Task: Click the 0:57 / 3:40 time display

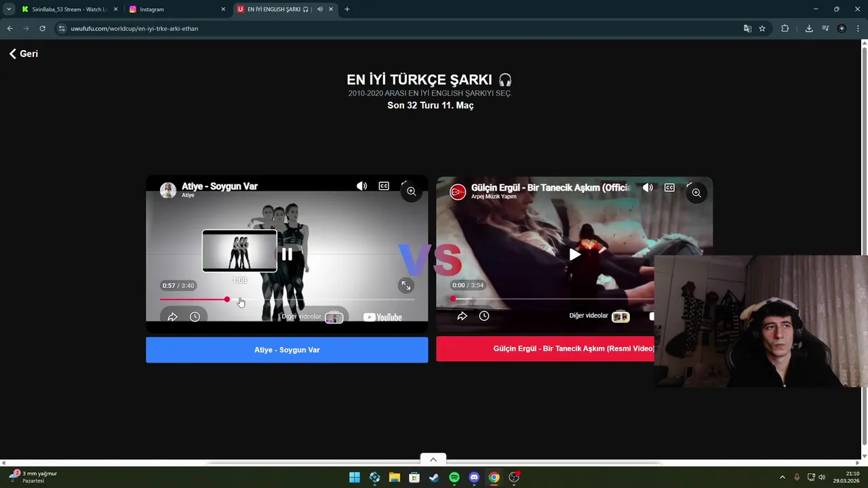Action: click(178, 285)
